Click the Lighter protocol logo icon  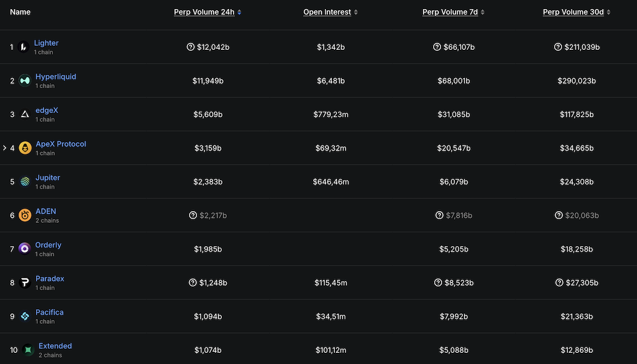pyautogui.click(x=23, y=47)
